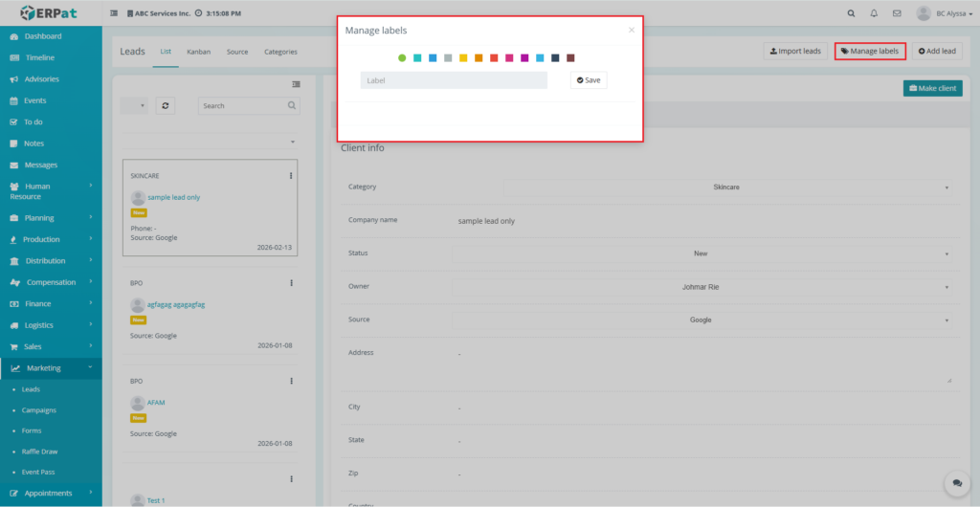Open the mail envelope icon
This screenshot has height=507, width=980.
point(897,13)
